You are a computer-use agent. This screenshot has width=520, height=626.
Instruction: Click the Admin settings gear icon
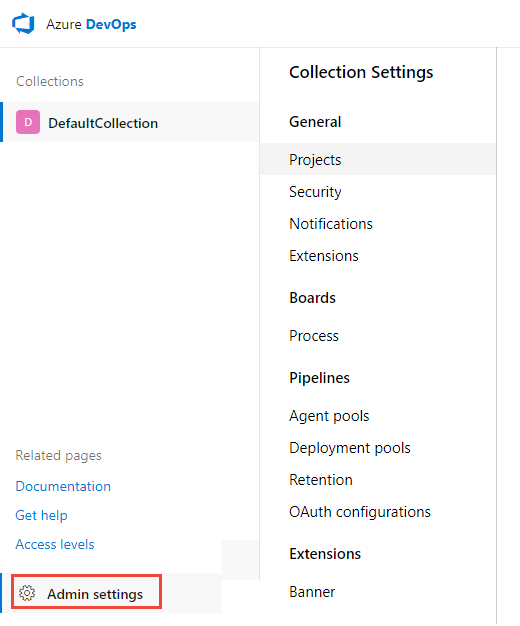click(x=27, y=593)
